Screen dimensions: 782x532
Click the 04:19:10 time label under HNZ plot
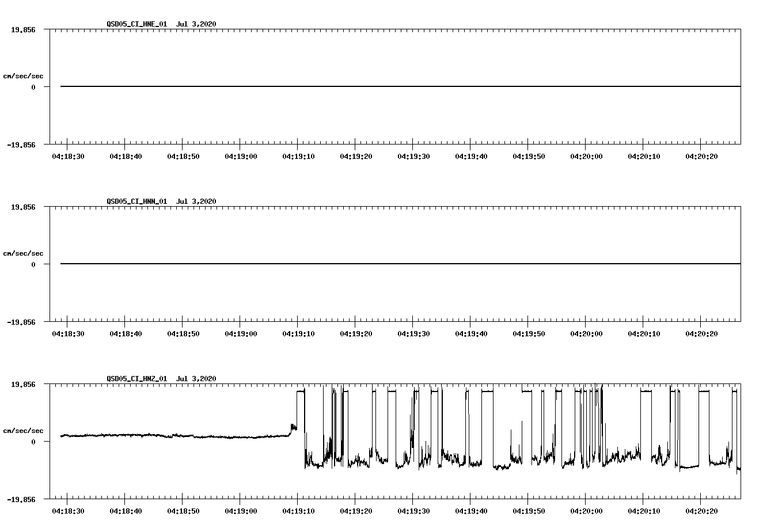pos(298,511)
